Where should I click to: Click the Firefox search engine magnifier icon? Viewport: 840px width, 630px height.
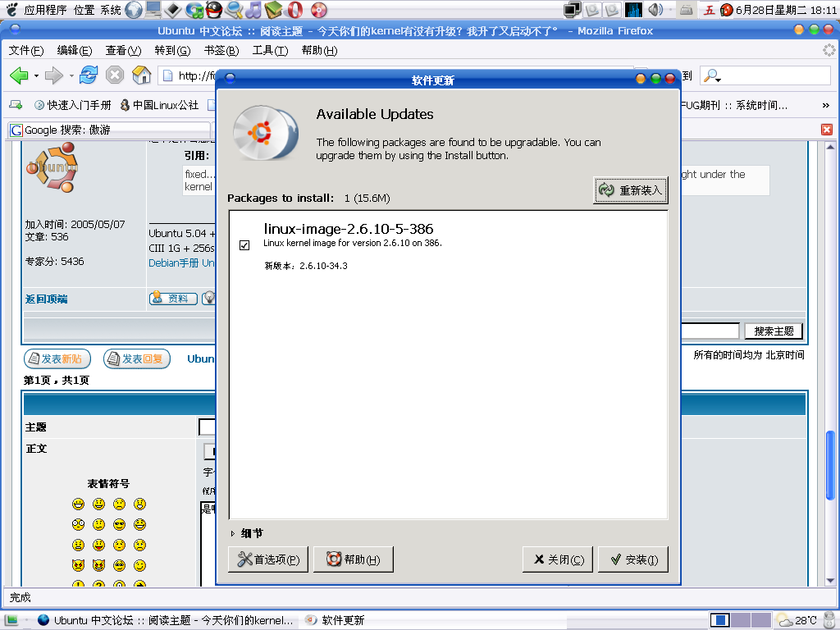click(711, 76)
